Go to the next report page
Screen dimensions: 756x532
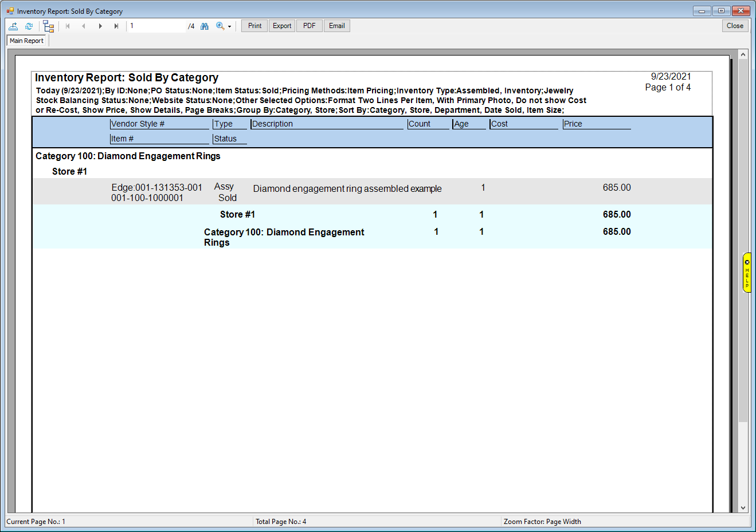coord(100,26)
